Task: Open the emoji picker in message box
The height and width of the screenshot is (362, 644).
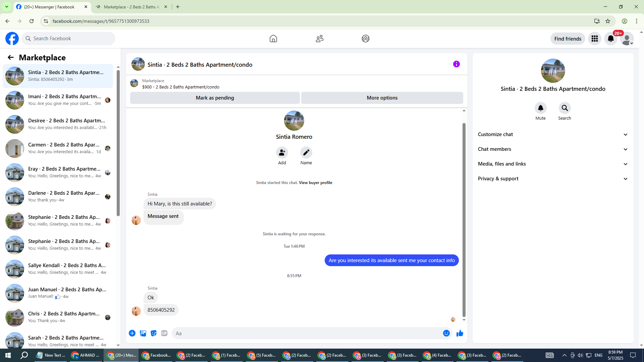Action: 446,333
